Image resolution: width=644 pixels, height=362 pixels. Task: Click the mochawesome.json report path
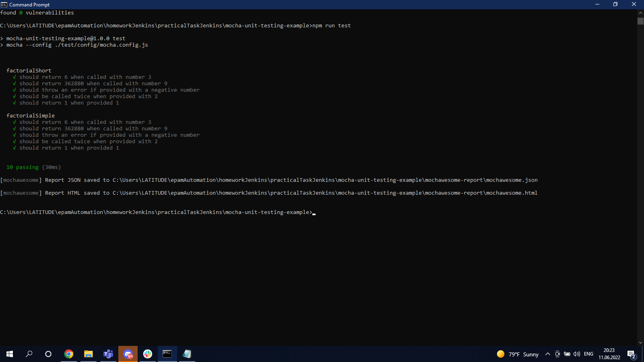tap(325, 180)
